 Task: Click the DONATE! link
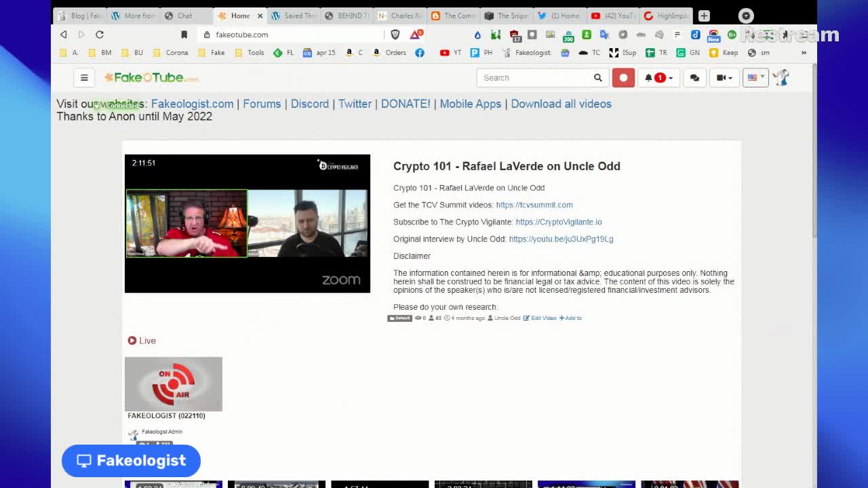[406, 104]
